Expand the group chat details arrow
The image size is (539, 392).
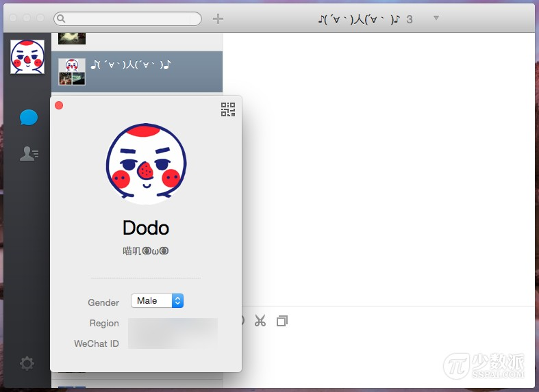pos(436,18)
